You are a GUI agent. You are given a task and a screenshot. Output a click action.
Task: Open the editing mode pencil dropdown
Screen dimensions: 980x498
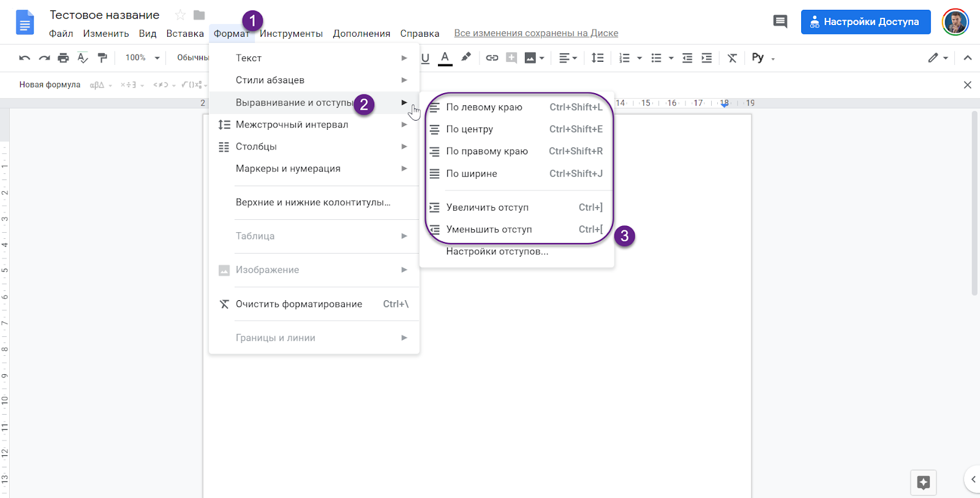[x=937, y=58]
